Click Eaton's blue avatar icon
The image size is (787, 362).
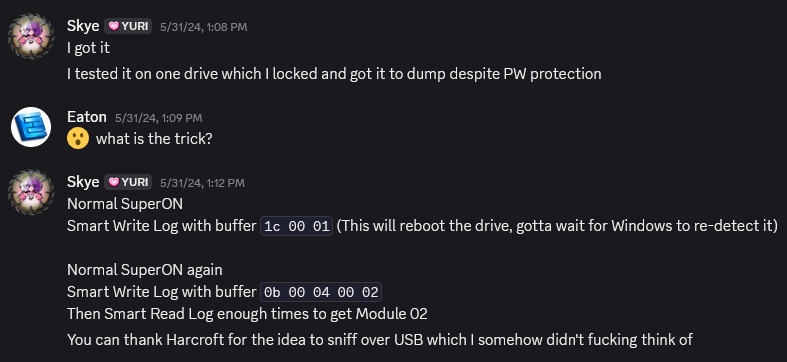tap(31, 127)
